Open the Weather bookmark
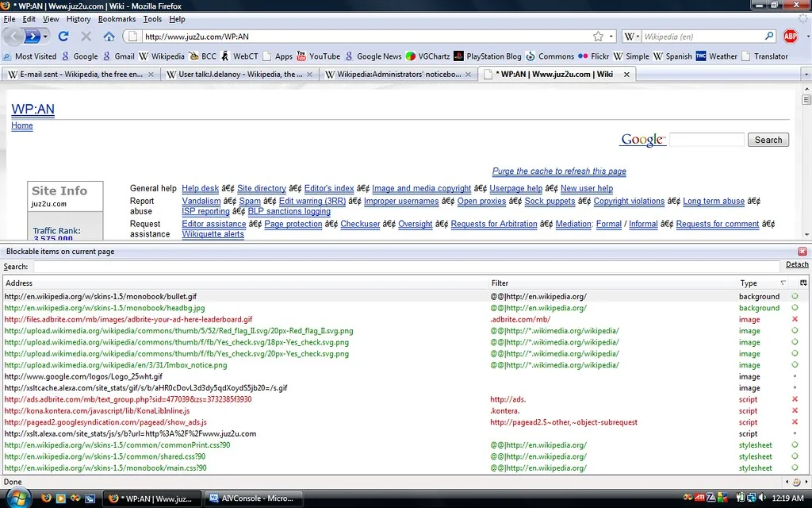812x508 pixels. pos(717,56)
